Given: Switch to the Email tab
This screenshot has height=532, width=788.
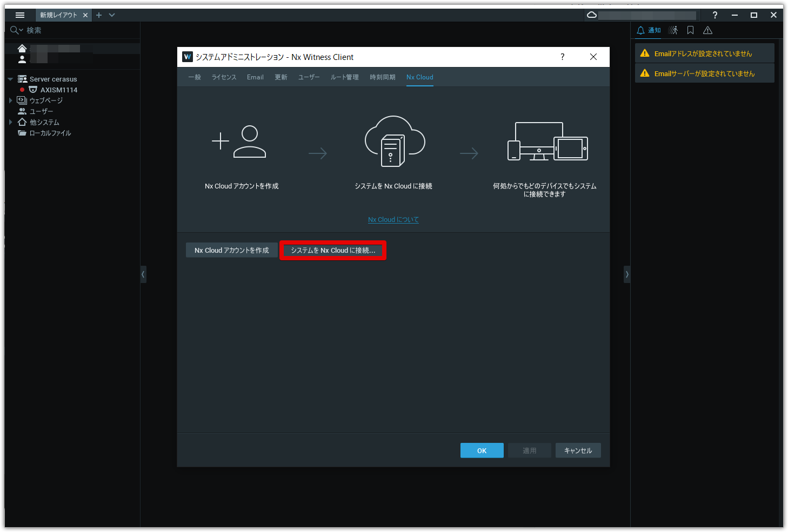Looking at the screenshot, I should [x=255, y=77].
